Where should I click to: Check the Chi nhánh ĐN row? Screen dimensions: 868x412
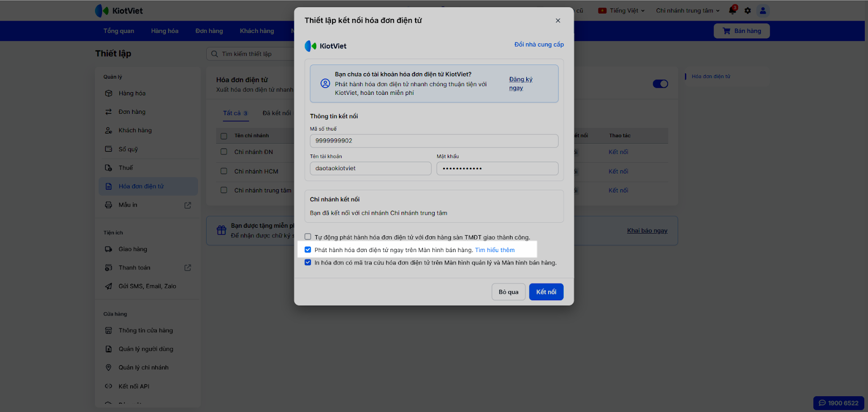point(224,152)
